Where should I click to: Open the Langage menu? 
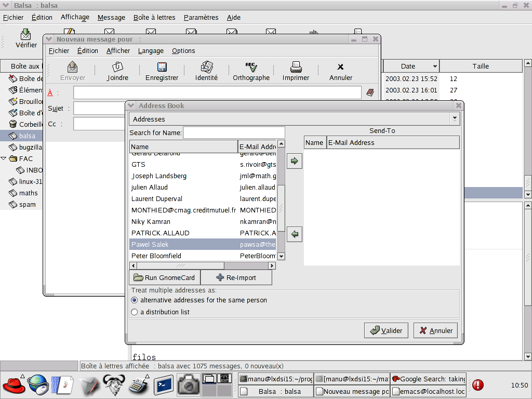(151, 50)
